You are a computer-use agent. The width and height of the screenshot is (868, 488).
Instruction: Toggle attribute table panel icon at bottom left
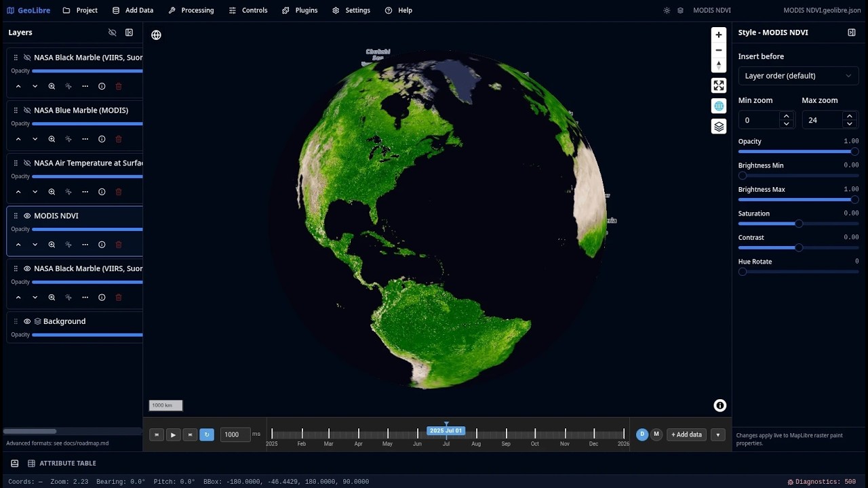point(14,464)
